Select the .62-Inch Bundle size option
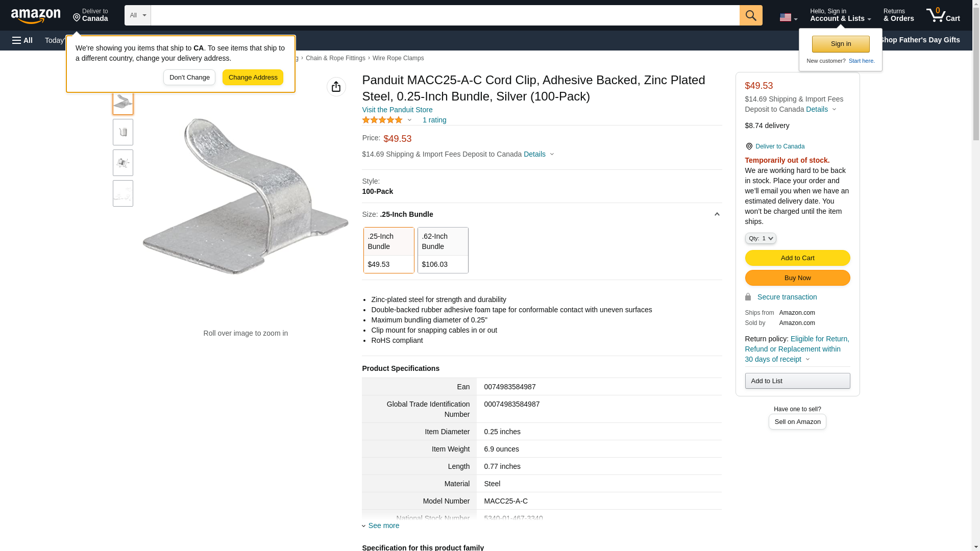This screenshot has width=980, height=551. [x=443, y=250]
